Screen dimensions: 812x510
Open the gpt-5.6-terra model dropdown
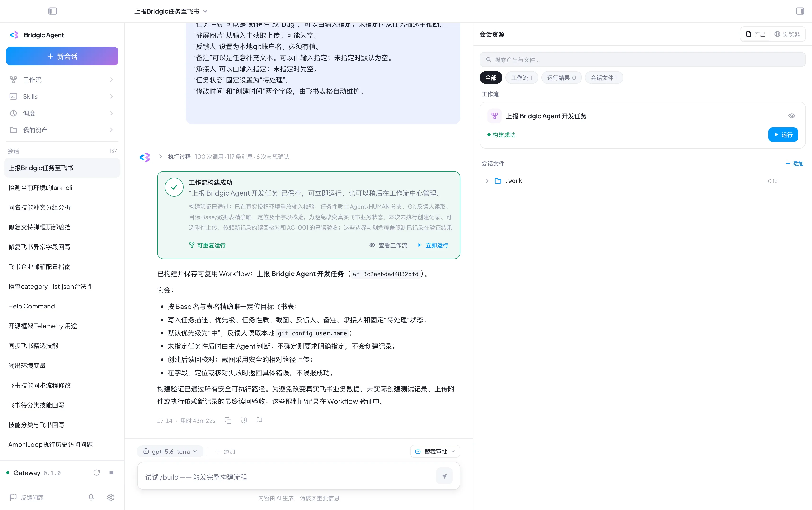(170, 452)
